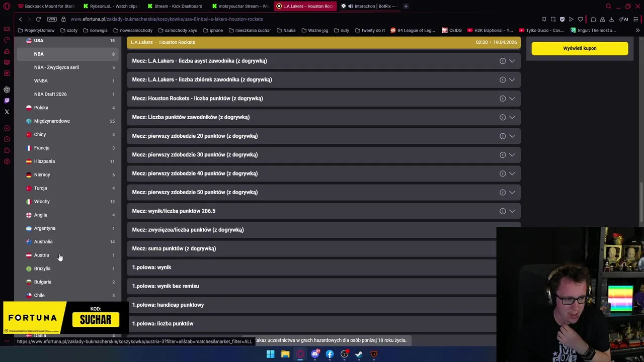Viewport: 644px width, 362px height.
Task: Select WNBA league in sidebar
Action: tap(67, 81)
